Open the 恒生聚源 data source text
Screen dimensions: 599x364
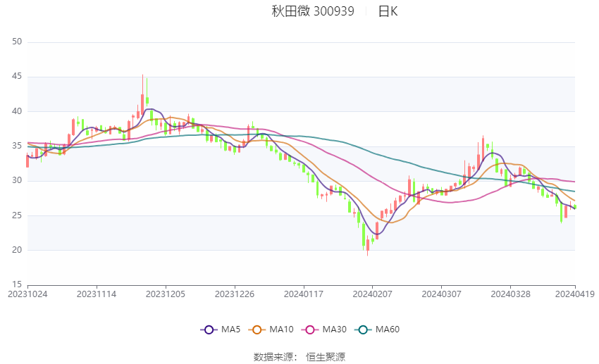coord(326,357)
